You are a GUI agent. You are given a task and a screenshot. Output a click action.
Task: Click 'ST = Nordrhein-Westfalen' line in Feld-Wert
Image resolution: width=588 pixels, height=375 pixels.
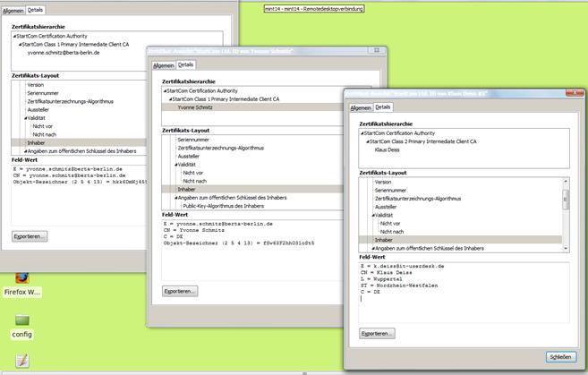[399, 286]
